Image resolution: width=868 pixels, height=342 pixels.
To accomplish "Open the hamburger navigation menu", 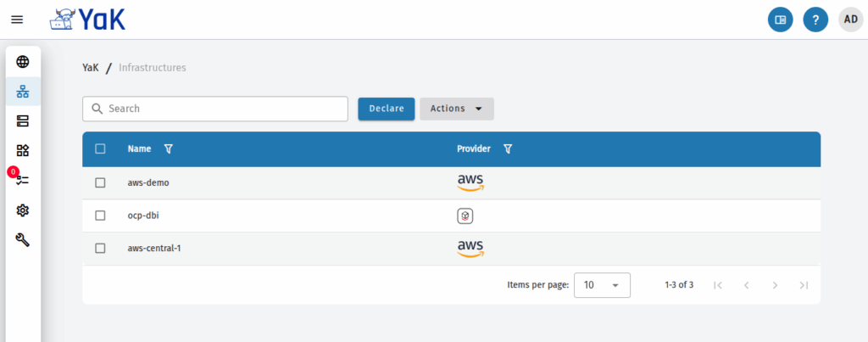I will [17, 20].
